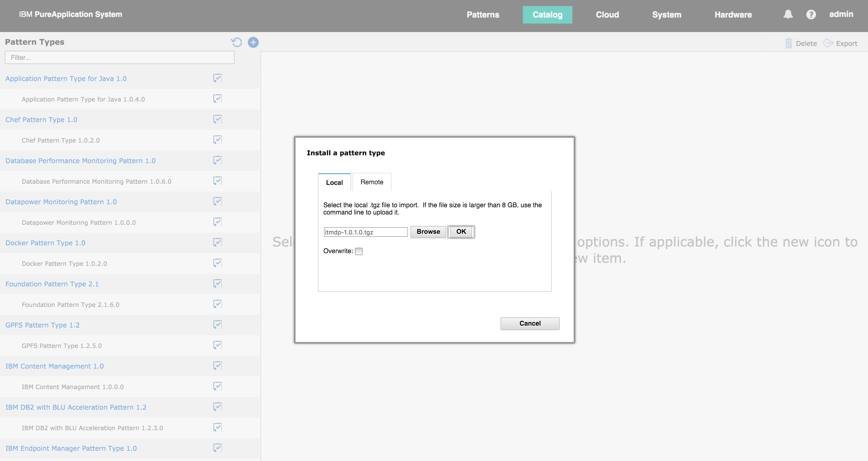
Task: Open the Patterns menu
Action: tap(483, 15)
